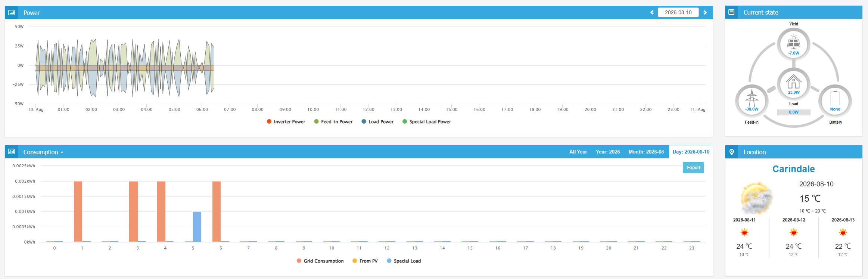This screenshot has height=279, width=868.
Task: Click the Power panel chart icon
Action: point(12,12)
